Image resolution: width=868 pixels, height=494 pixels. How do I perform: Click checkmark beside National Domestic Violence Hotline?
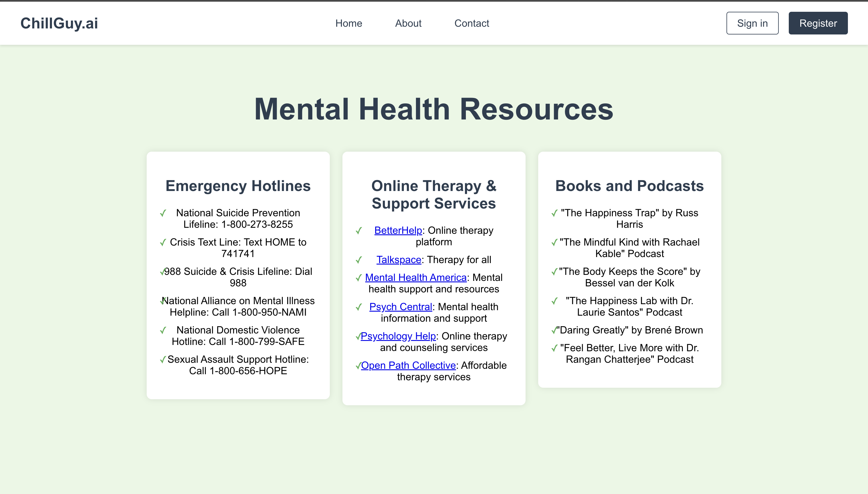point(163,330)
